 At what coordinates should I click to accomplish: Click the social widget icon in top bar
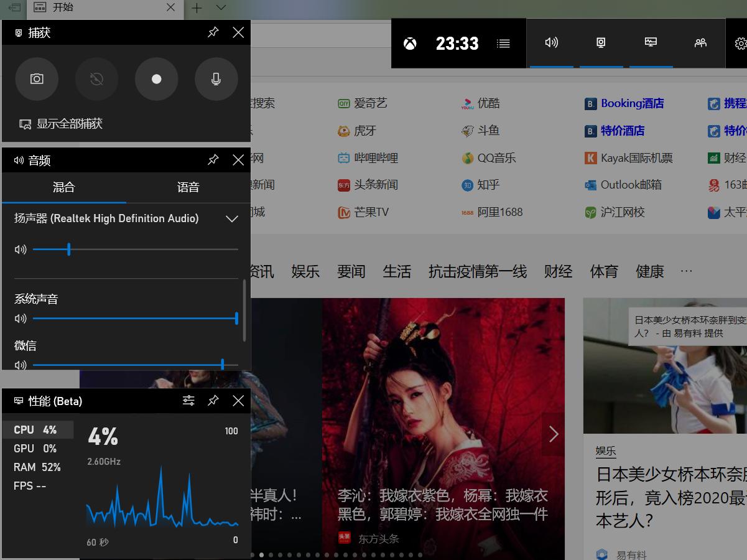coord(700,42)
